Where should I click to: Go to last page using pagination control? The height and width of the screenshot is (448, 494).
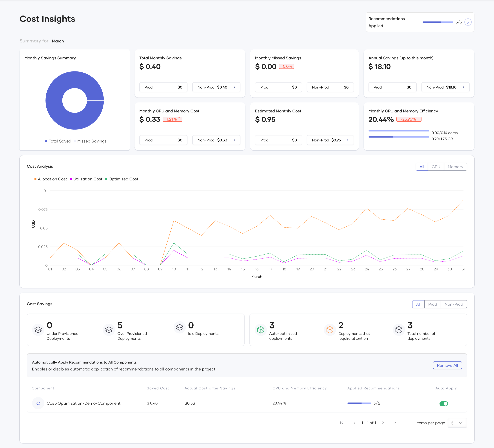point(396,423)
